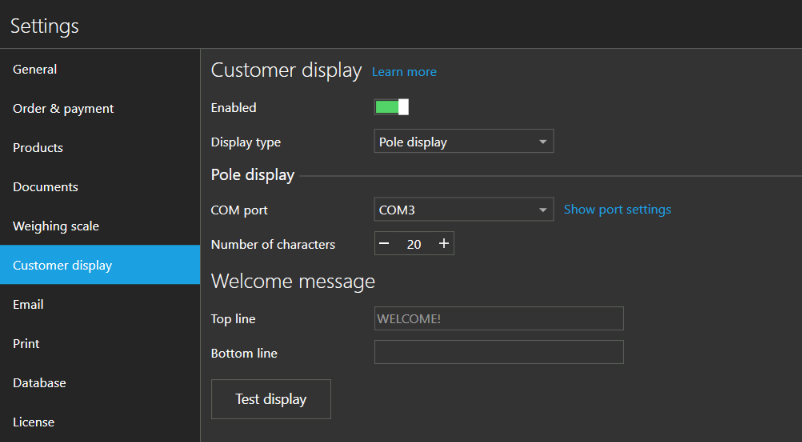Screen dimensions: 802x442
Task: Open Database settings
Action: [x=100, y=383]
